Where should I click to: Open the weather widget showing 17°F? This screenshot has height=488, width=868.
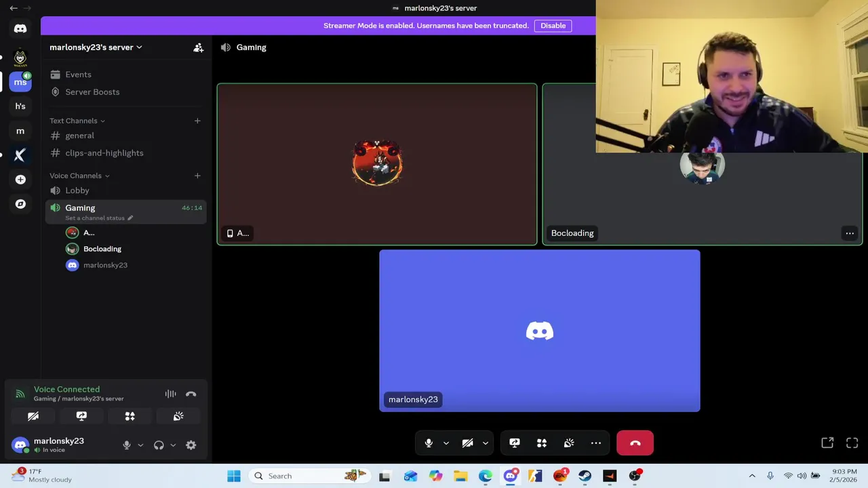click(x=42, y=476)
